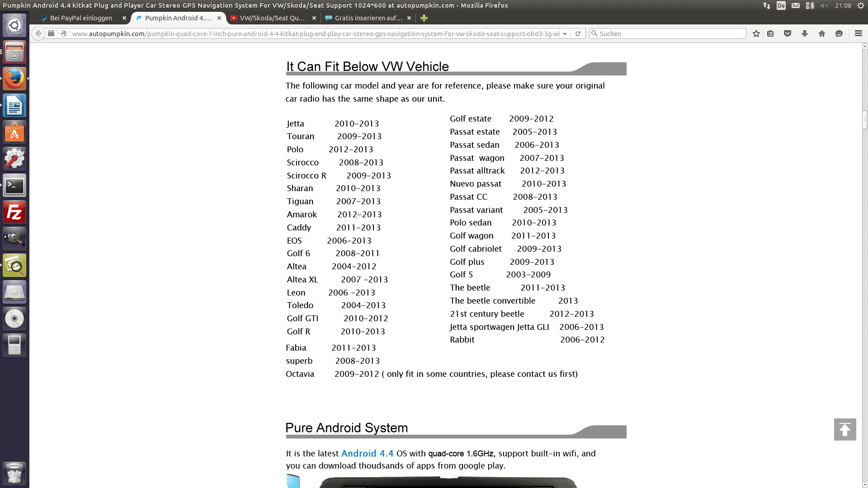The width and height of the screenshot is (868, 488).
Task: Open System Settings wrench-and-gear icon
Action: [14, 159]
